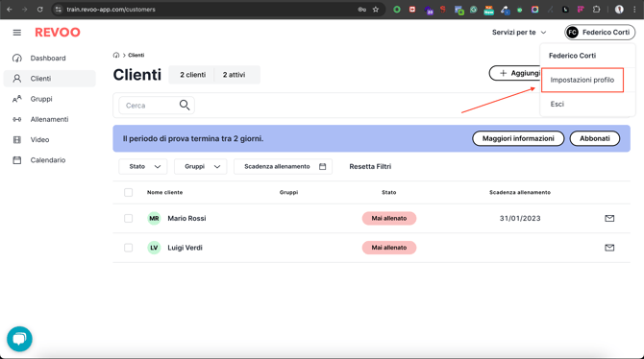Open the browser extensions puzzle icon
This screenshot has height=359, width=644.
596,10
